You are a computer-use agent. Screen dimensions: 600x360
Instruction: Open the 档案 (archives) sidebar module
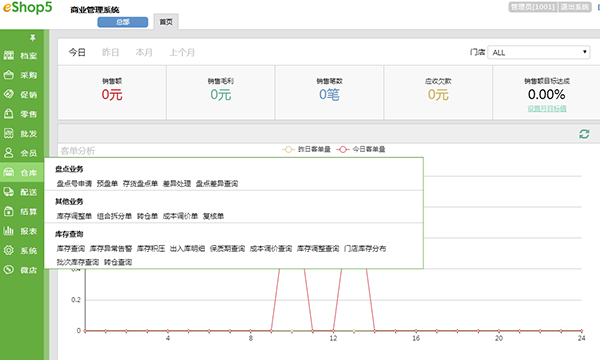pos(21,55)
